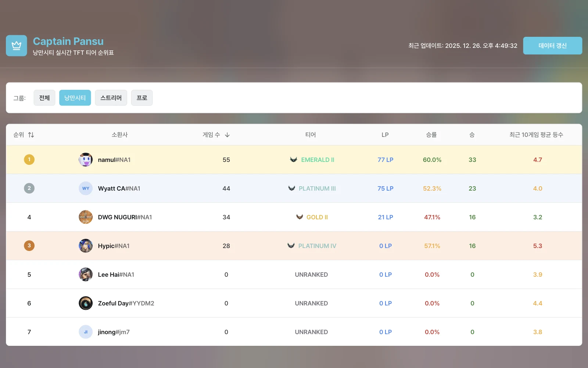Click jinong's JI avatar
This screenshot has width=588, height=368.
(86, 332)
